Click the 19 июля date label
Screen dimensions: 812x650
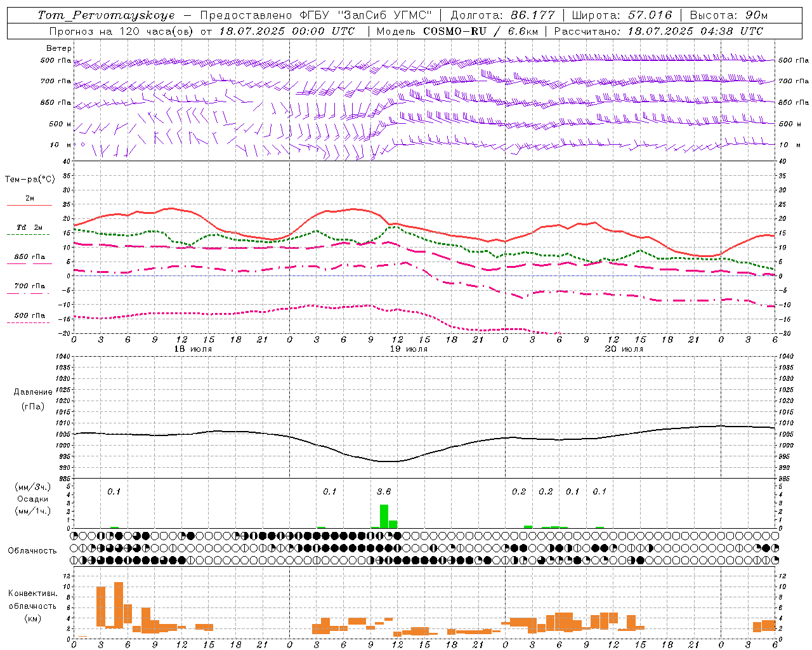pos(409,349)
